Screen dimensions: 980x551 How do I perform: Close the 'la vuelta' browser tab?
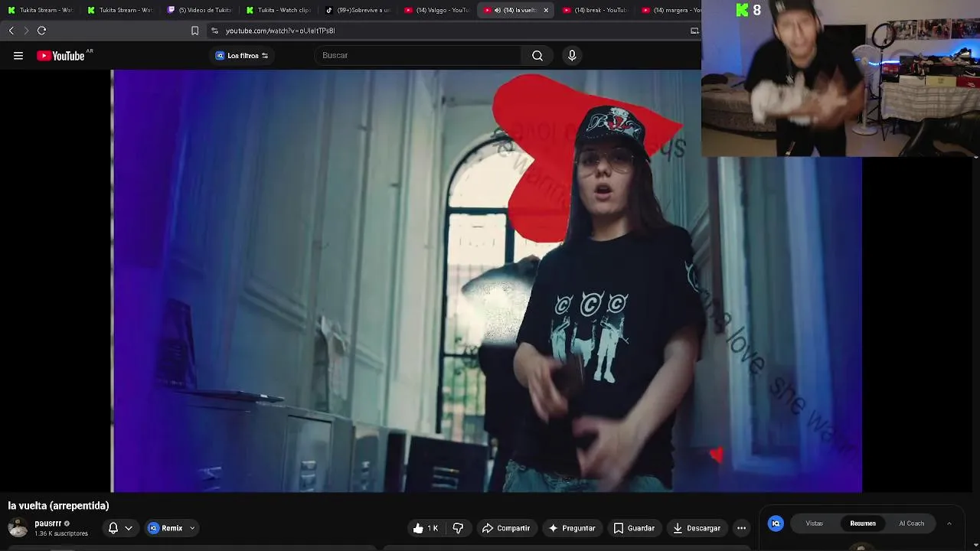click(546, 10)
